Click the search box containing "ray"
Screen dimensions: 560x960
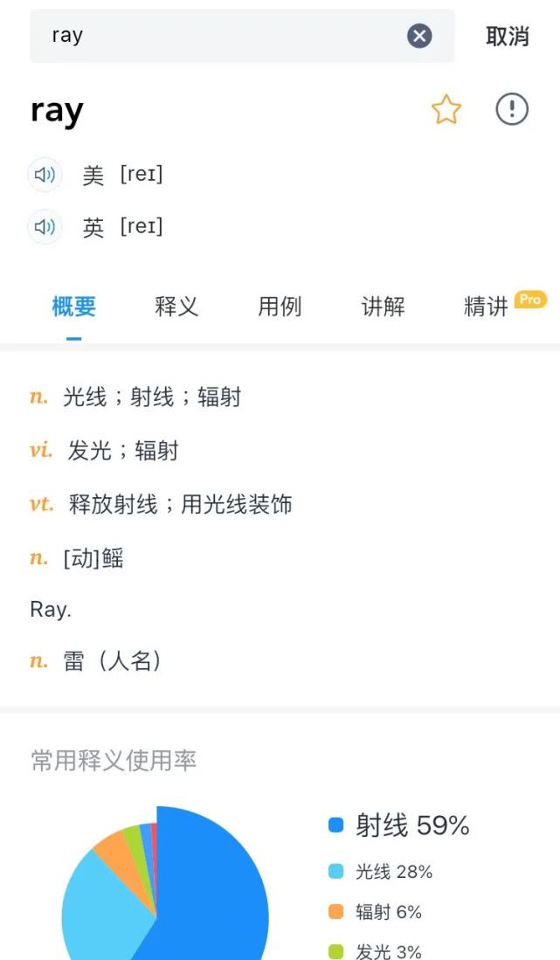218,36
